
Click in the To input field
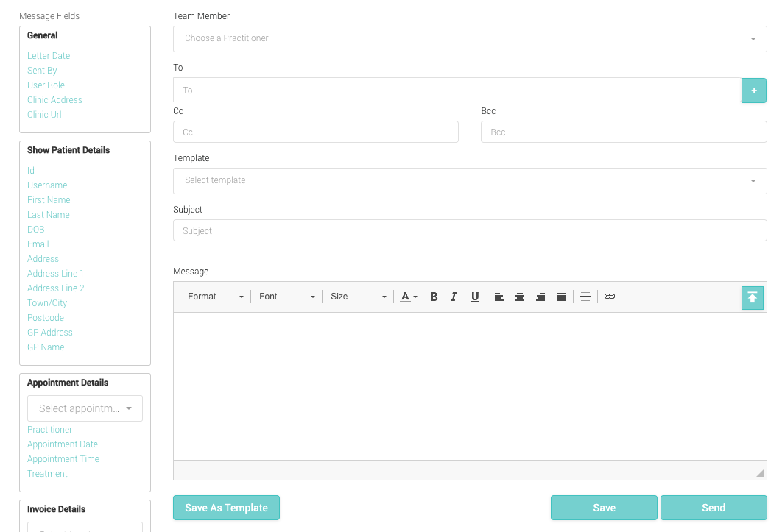point(457,91)
